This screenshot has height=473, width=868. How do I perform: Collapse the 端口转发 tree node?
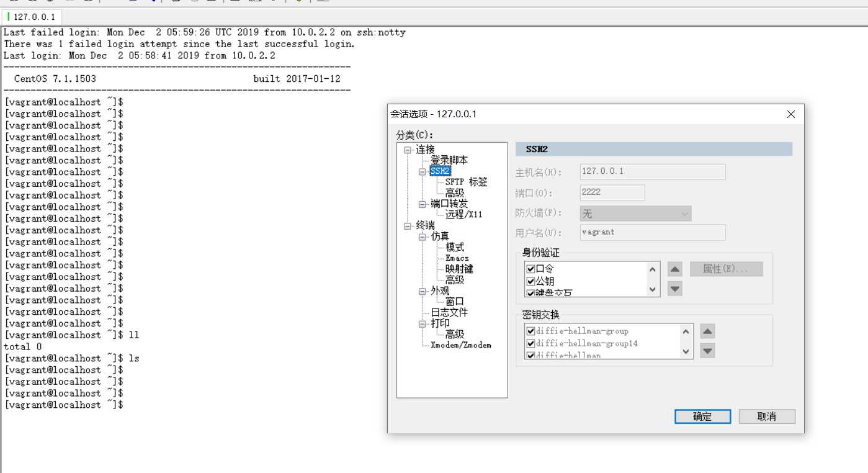(x=423, y=204)
